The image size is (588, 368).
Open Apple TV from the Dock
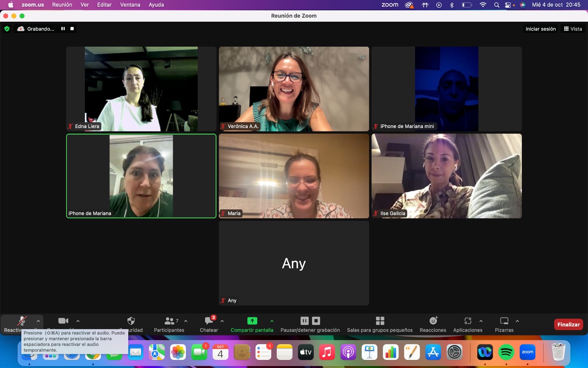[x=306, y=353]
